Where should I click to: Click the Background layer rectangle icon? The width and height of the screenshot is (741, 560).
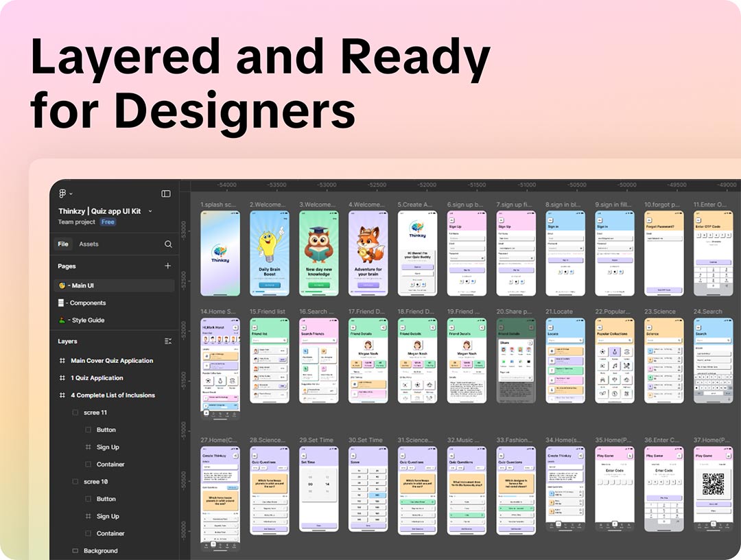click(x=75, y=551)
